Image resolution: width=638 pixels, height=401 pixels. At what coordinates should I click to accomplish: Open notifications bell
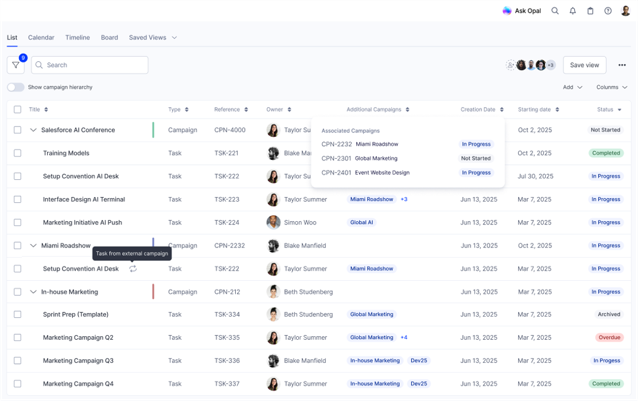(x=573, y=11)
